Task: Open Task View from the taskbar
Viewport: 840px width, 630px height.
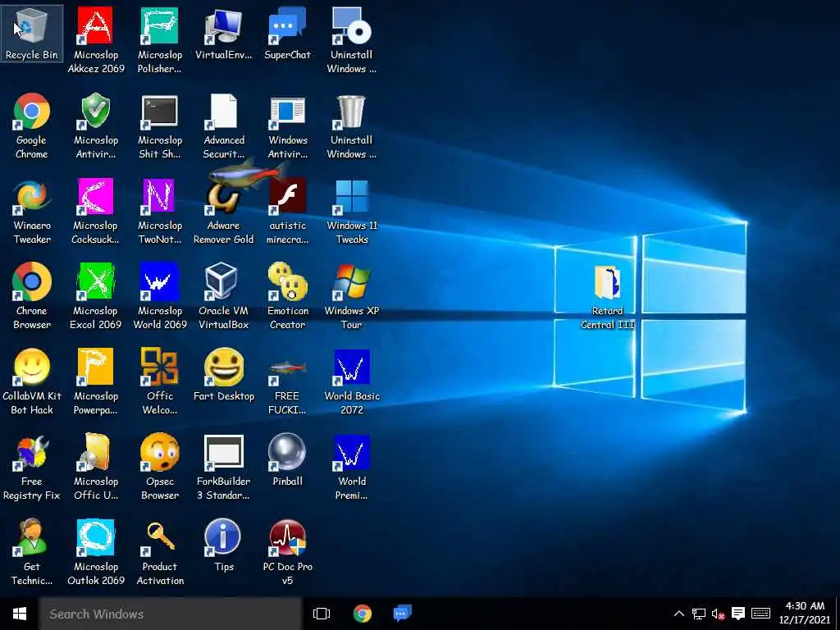Action: [x=322, y=614]
